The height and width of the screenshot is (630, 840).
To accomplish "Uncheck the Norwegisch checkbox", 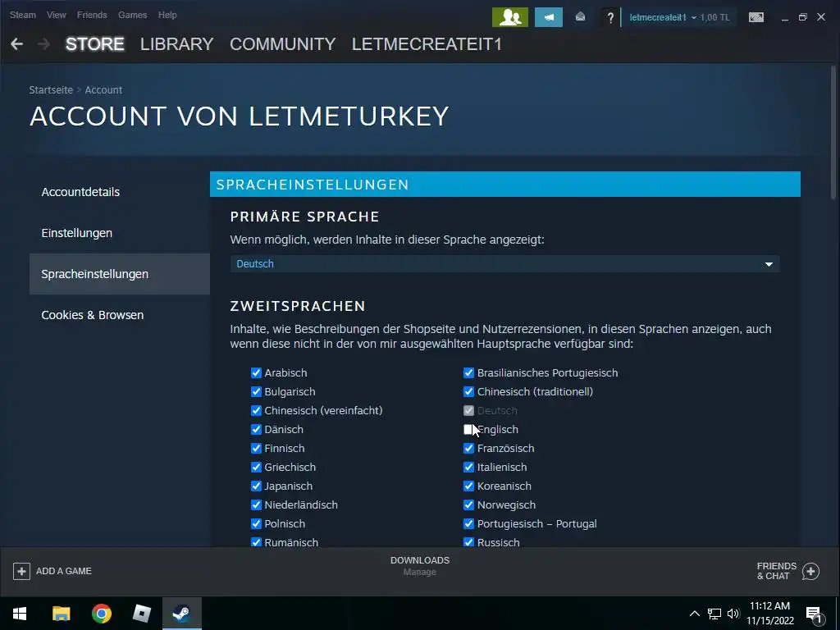I will 468,504.
